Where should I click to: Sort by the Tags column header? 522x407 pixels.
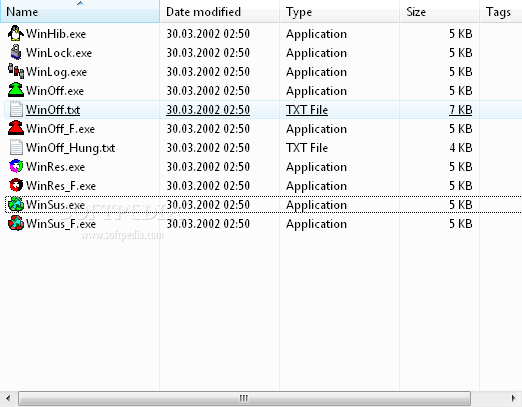click(x=501, y=12)
